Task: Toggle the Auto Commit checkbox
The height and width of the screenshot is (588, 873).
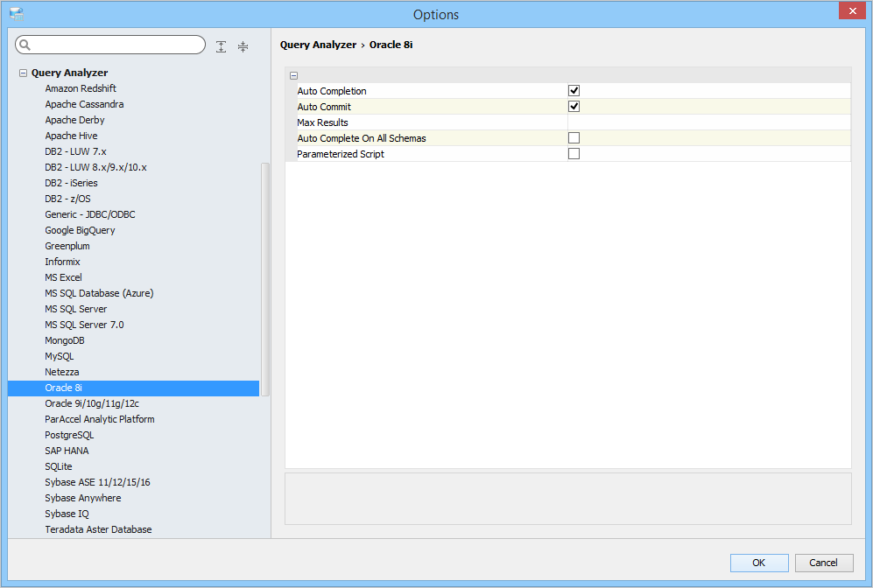Action: (574, 106)
